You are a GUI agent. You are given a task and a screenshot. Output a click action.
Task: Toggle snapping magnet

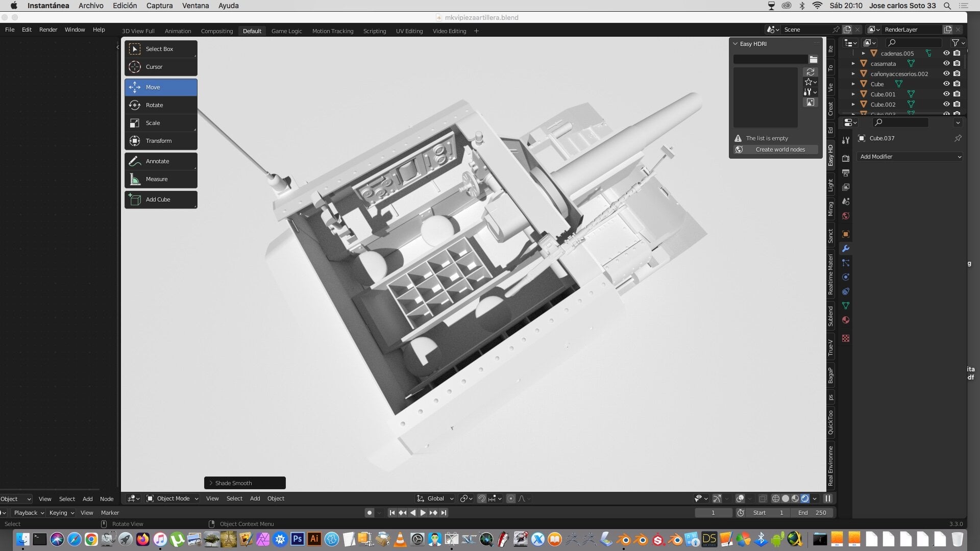click(x=481, y=498)
